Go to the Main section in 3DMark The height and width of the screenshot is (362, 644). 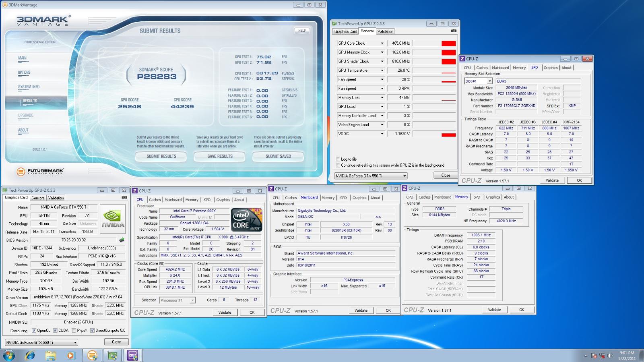(x=22, y=58)
